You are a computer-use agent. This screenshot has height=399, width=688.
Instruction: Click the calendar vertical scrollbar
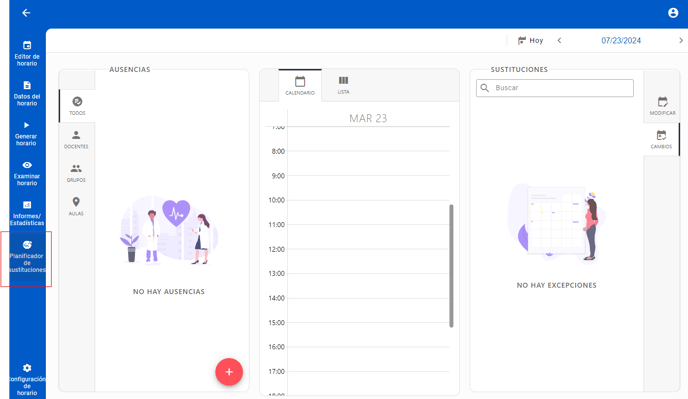click(x=451, y=266)
